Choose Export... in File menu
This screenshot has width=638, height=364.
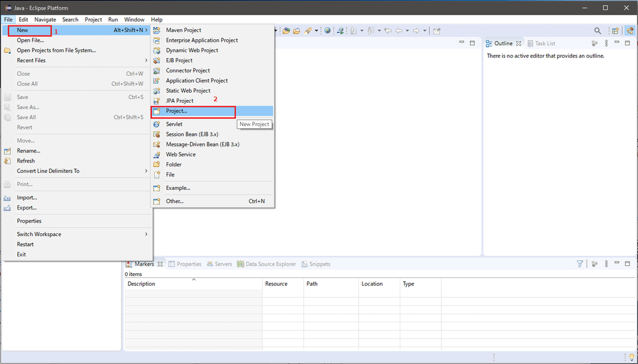[x=77, y=207]
